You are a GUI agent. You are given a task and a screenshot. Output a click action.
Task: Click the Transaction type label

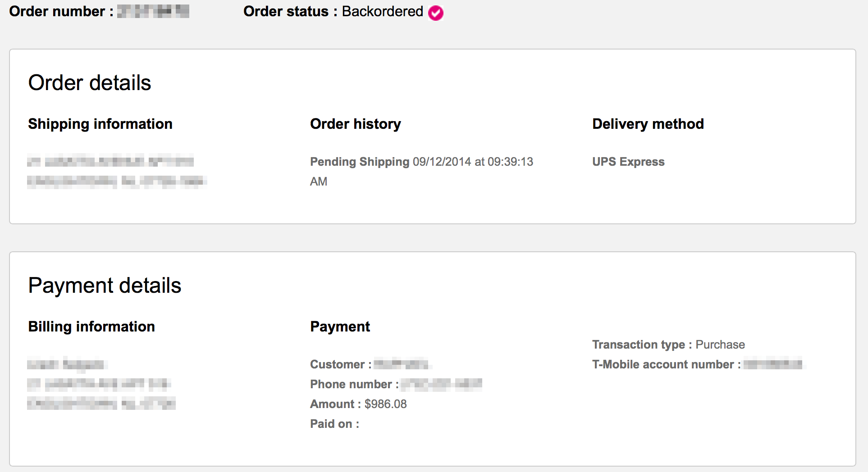638,345
